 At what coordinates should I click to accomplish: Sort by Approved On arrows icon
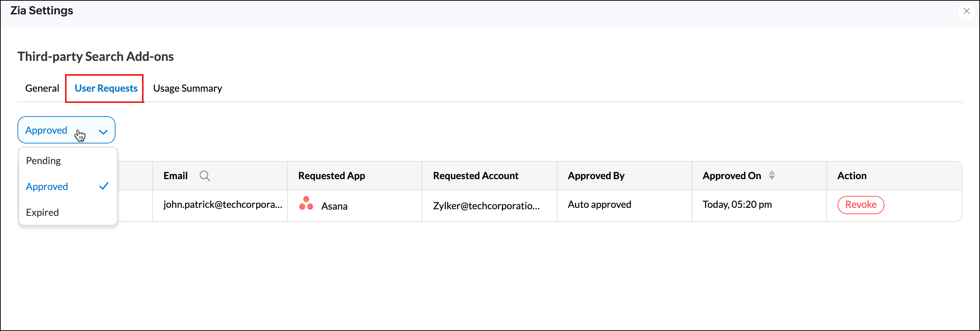click(x=771, y=175)
